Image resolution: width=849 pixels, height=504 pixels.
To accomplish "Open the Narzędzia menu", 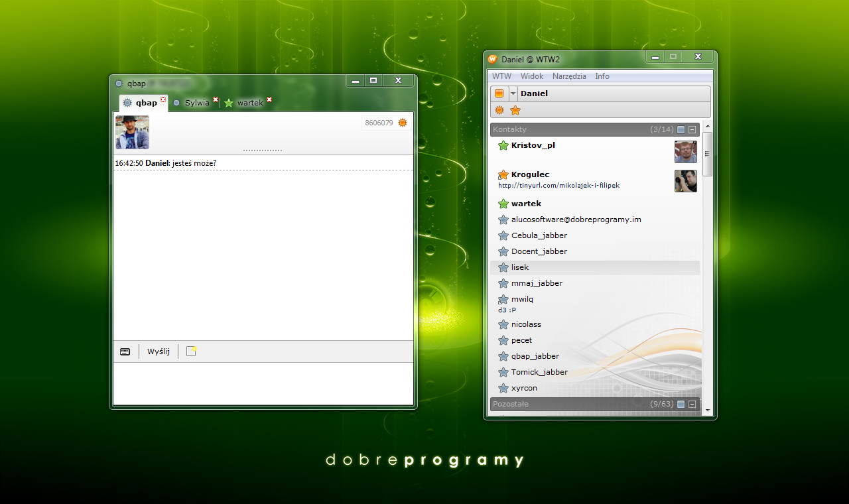I will 569,76.
